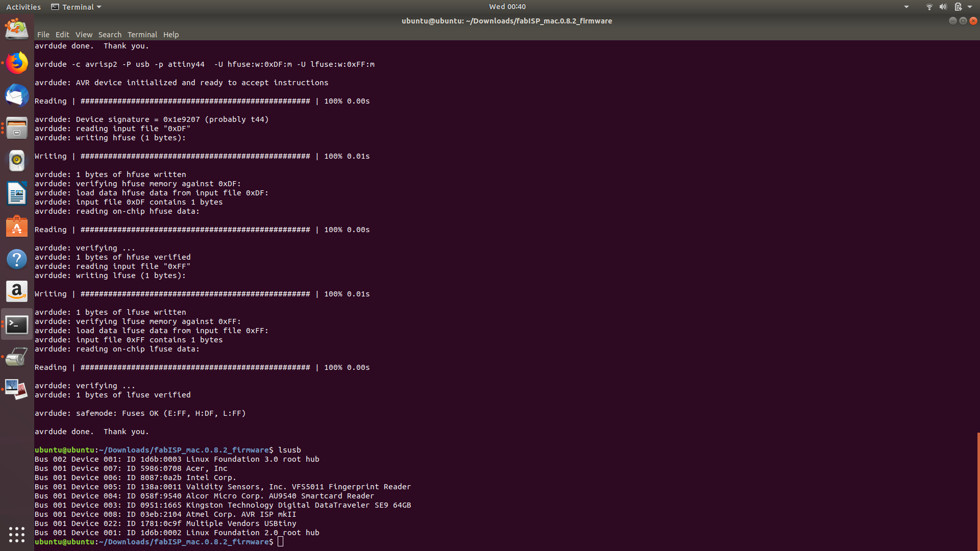Click 'Linux Foundation 3.0 root hub' line
The image size is (980, 551).
(177, 459)
